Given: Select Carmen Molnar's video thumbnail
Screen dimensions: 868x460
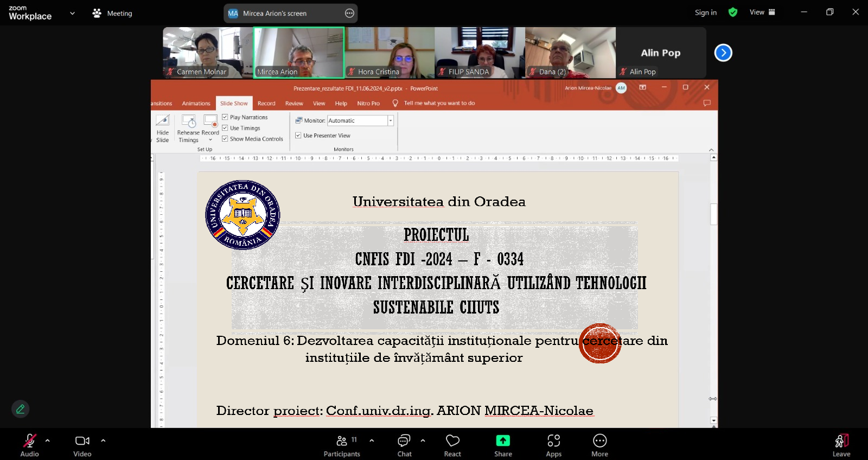Looking at the screenshot, I should [x=208, y=53].
